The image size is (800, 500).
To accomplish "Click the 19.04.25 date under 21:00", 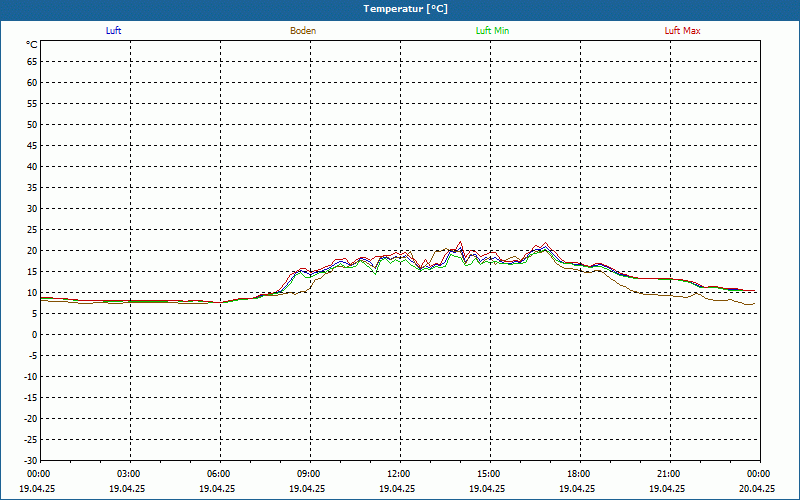I will (x=667, y=488).
